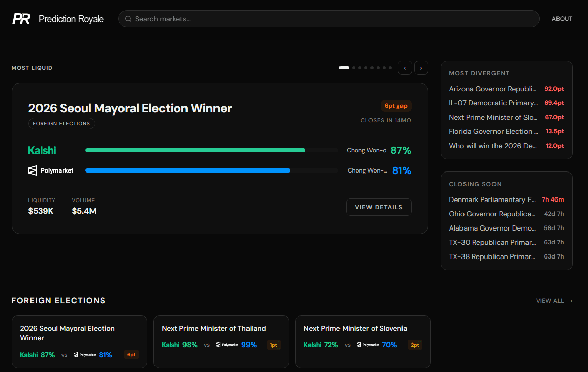Image resolution: width=588 pixels, height=372 pixels.
Task: Click the 6pt gap badge
Action: tap(396, 106)
